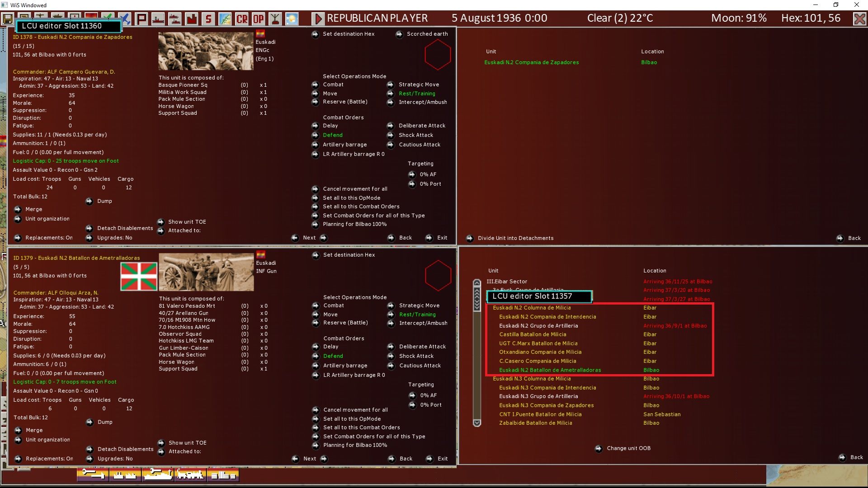Screen dimensions: 868x488
Task: Open the OP toolbar button
Action: [259, 19]
